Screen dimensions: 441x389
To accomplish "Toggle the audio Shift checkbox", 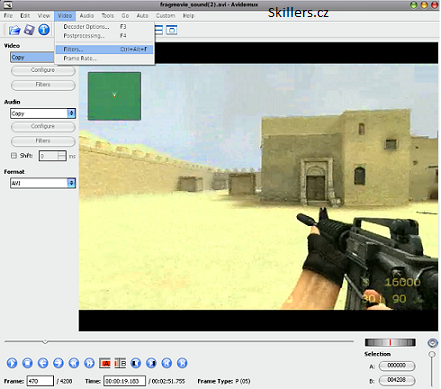I will point(14,155).
